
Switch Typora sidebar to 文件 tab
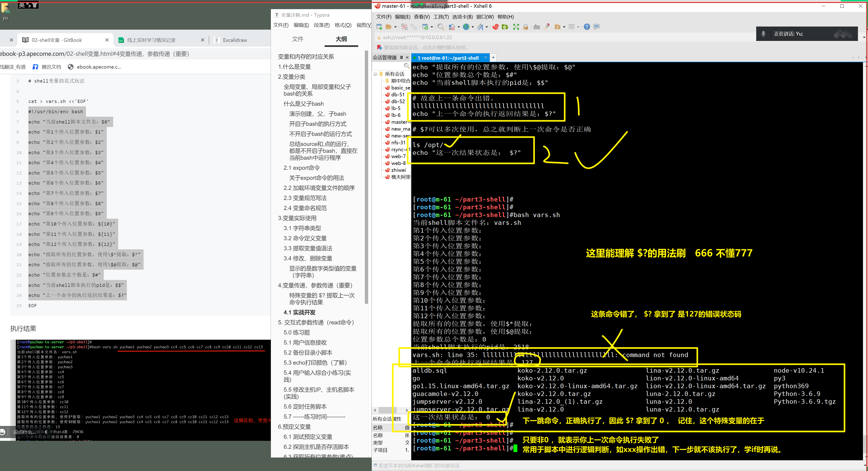(298, 39)
